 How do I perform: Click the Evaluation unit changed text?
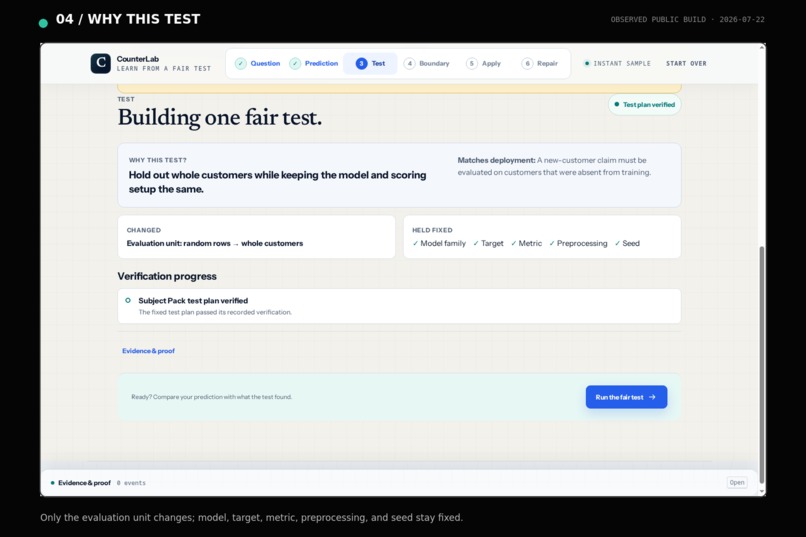215,243
